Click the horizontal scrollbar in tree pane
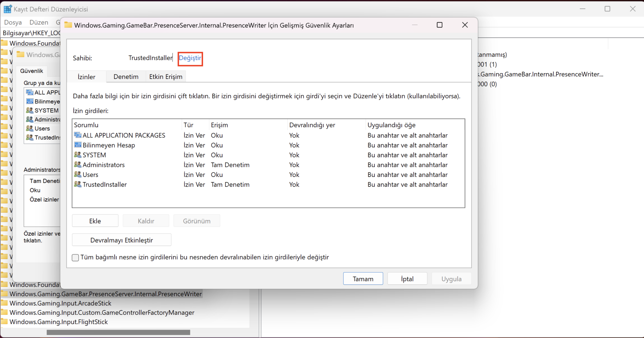 pyautogui.click(x=118, y=332)
